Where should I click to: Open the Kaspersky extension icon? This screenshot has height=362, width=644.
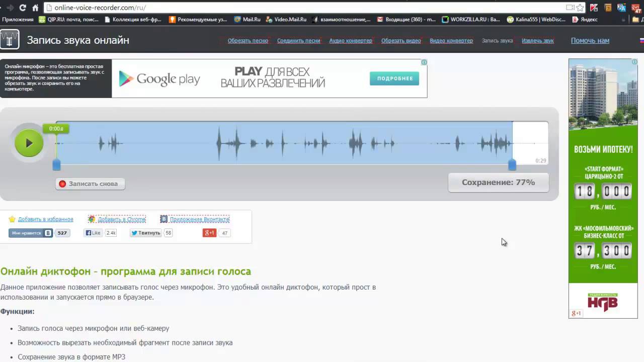click(594, 8)
